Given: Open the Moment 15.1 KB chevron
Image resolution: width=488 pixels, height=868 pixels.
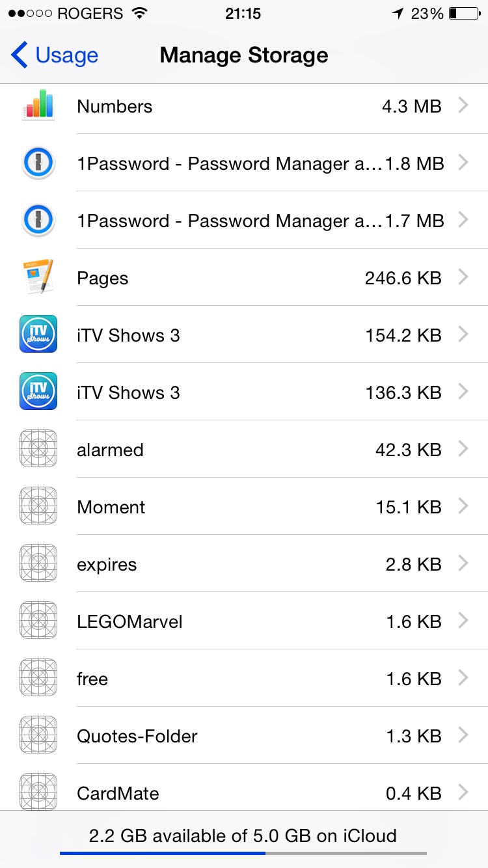Looking at the screenshot, I should [x=463, y=506].
